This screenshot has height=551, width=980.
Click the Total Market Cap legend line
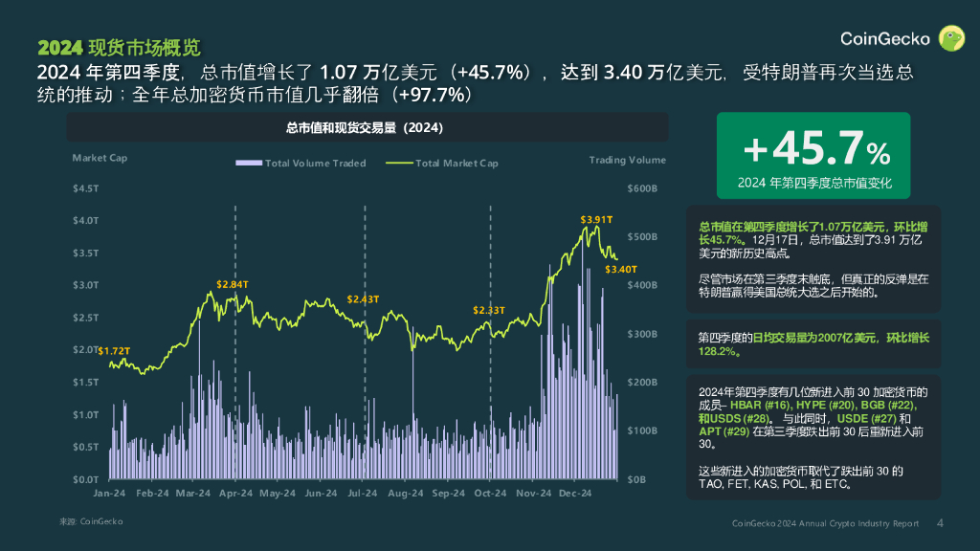click(x=399, y=163)
